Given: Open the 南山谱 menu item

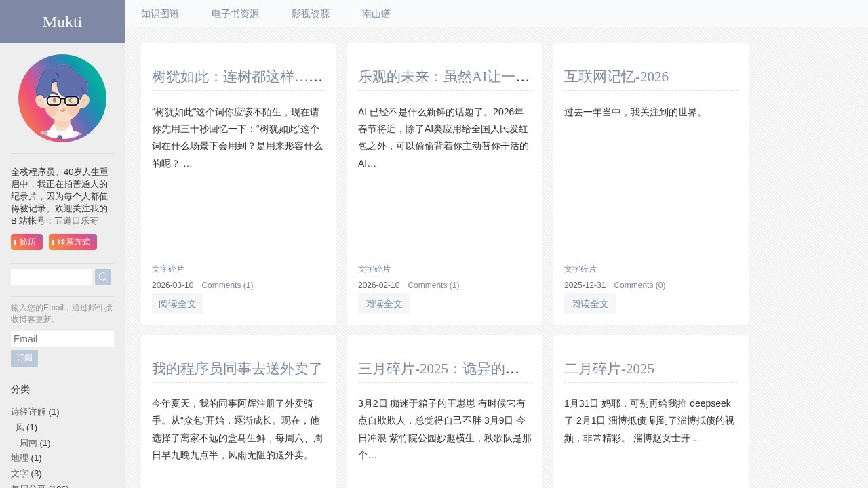Looking at the screenshot, I should pos(376,14).
